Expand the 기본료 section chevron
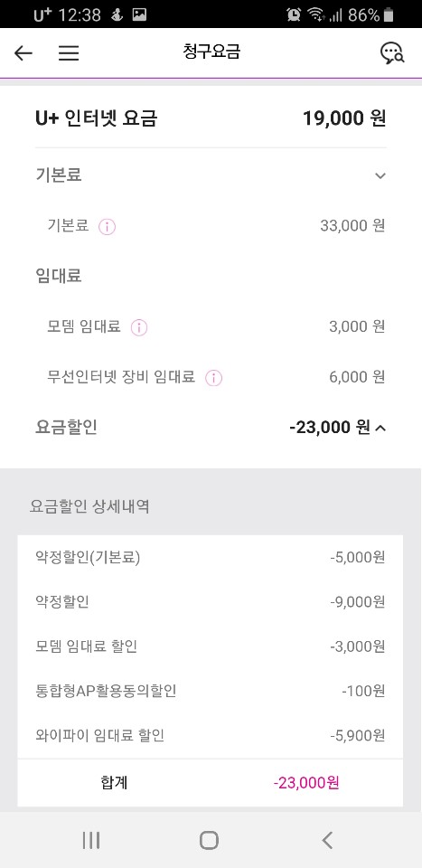The image size is (422, 868). click(x=380, y=176)
